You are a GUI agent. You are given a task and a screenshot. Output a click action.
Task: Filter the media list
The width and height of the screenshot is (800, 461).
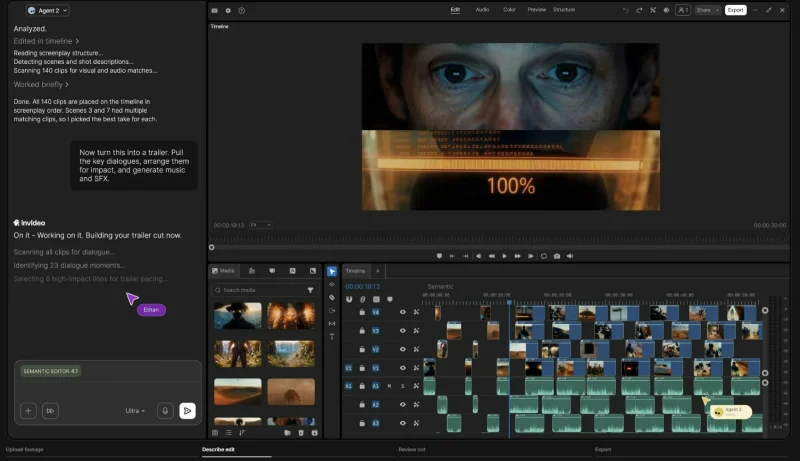310,290
